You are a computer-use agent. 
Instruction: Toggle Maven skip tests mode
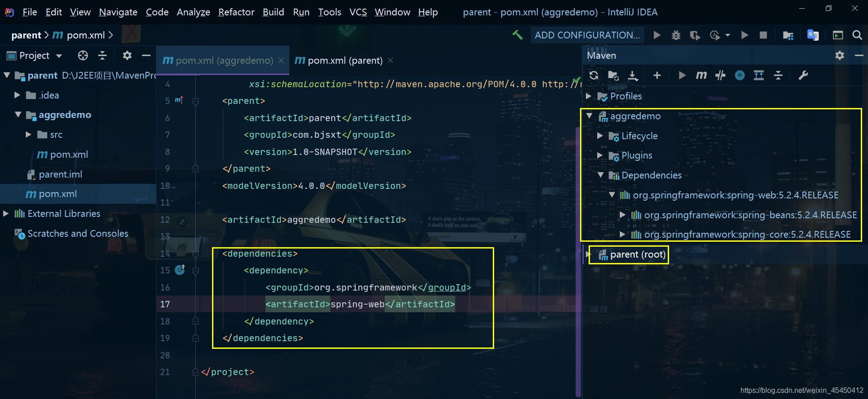coord(721,75)
